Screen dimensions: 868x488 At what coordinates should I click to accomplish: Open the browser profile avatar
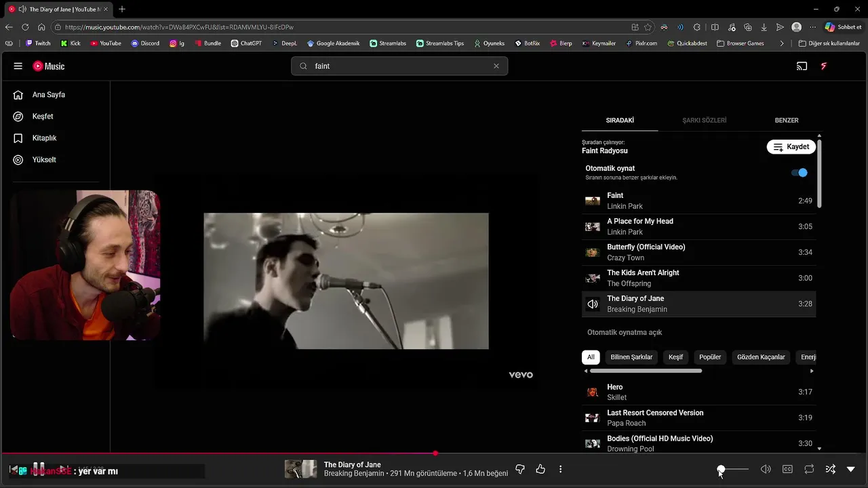(796, 27)
